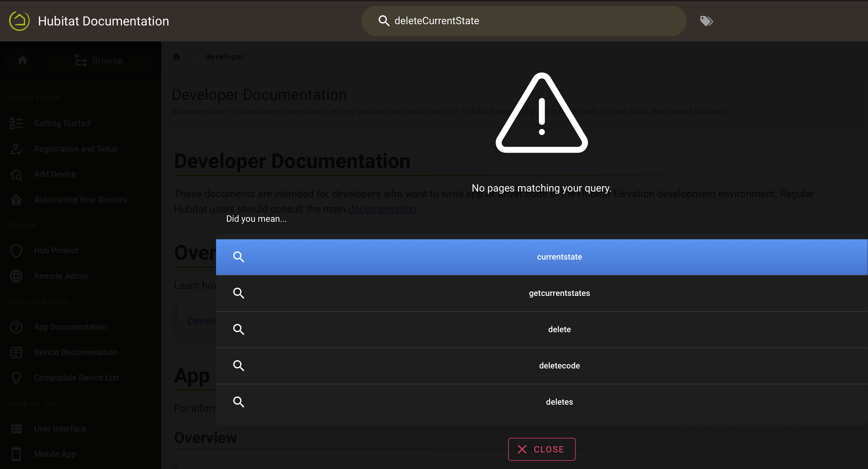This screenshot has height=469, width=868.
Task: Open Registration and Setup page
Action: point(76,149)
